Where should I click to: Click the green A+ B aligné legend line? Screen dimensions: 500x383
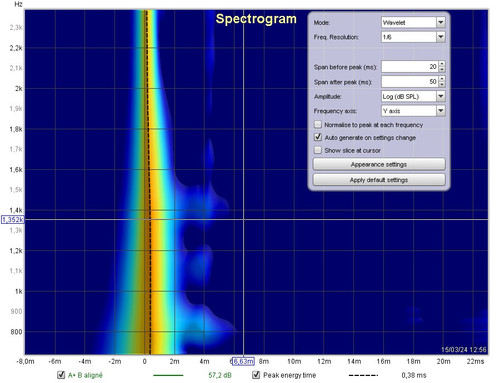tap(168, 375)
